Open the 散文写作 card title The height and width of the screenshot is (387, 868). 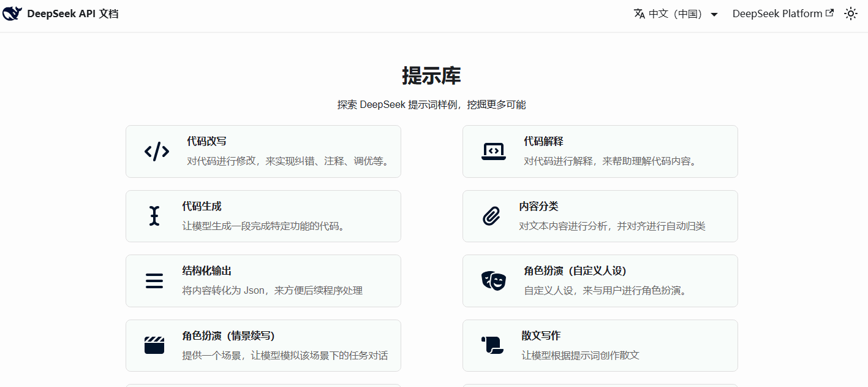pyautogui.click(x=541, y=335)
